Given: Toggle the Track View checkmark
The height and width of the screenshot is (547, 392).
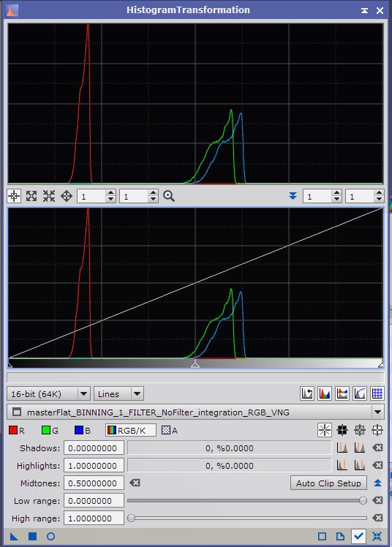Looking at the screenshot, I should (358, 536).
